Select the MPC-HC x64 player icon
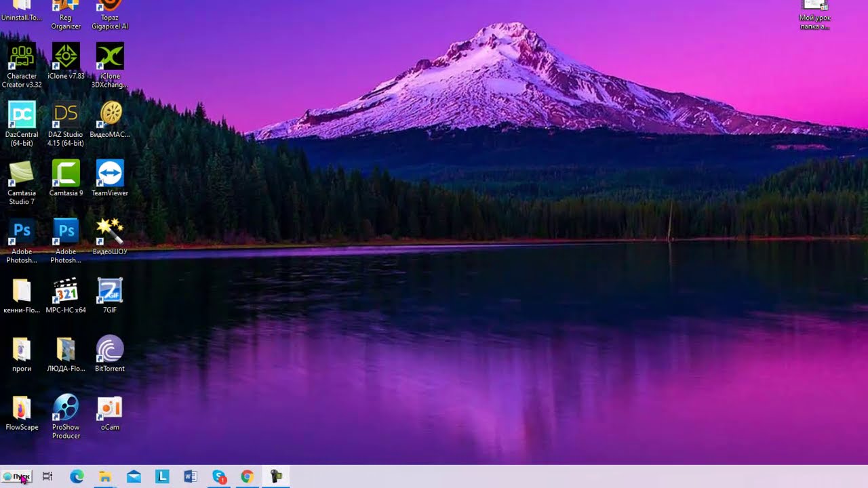 click(66, 291)
